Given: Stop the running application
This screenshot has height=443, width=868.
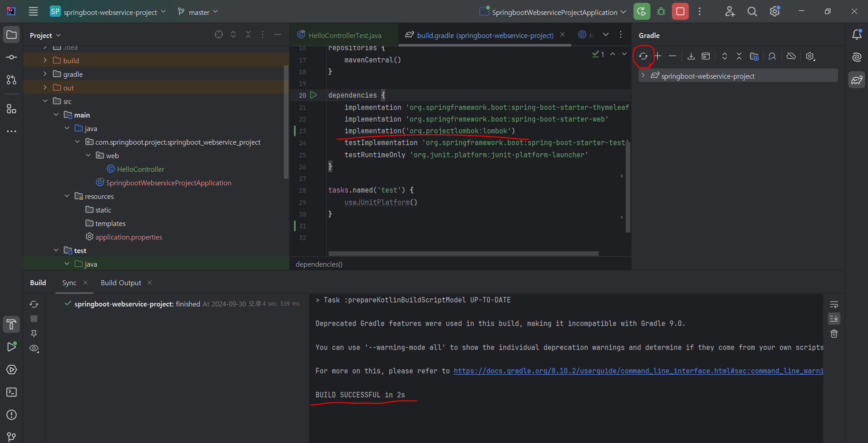Looking at the screenshot, I should coord(680,12).
